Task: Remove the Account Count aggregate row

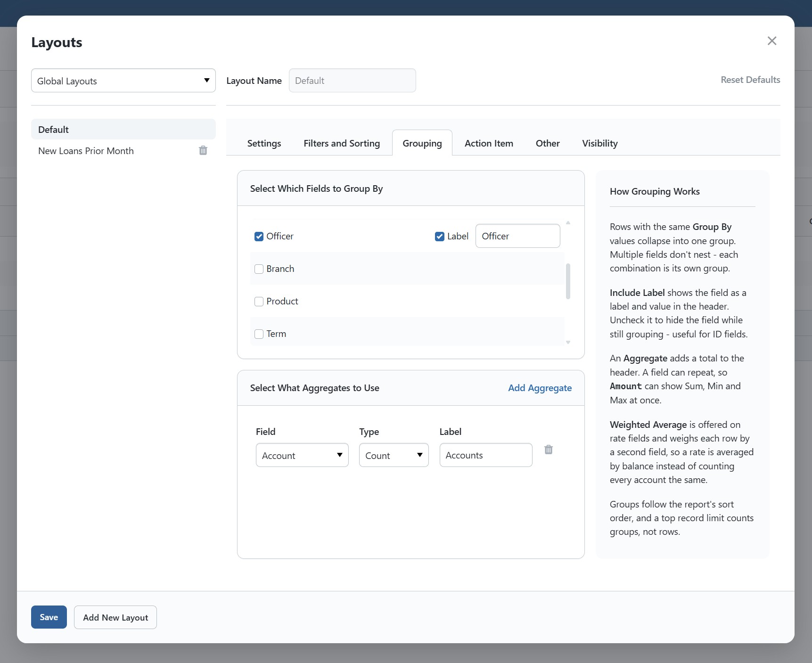Action: 549,450
